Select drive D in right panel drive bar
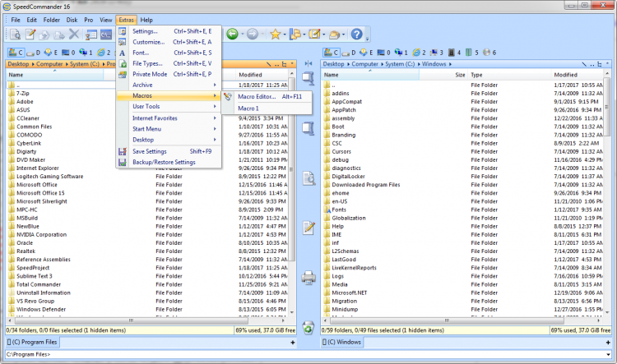The image size is (617, 364). coord(348,53)
